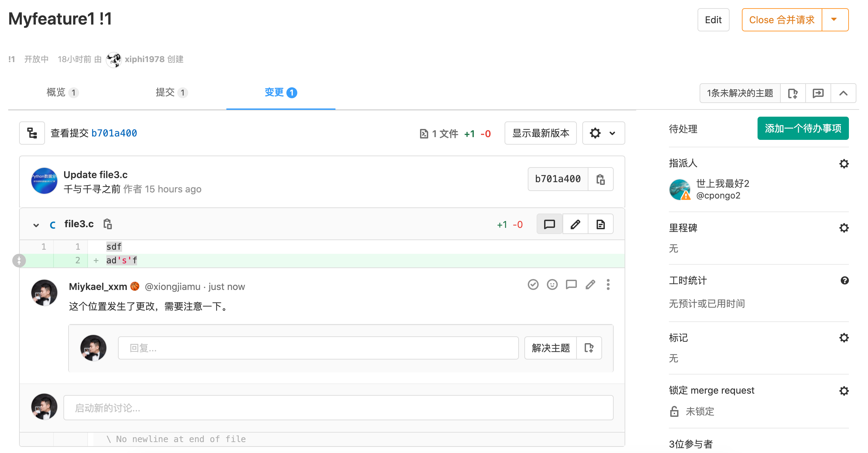Click into the 回复 reply field

point(318,348)
